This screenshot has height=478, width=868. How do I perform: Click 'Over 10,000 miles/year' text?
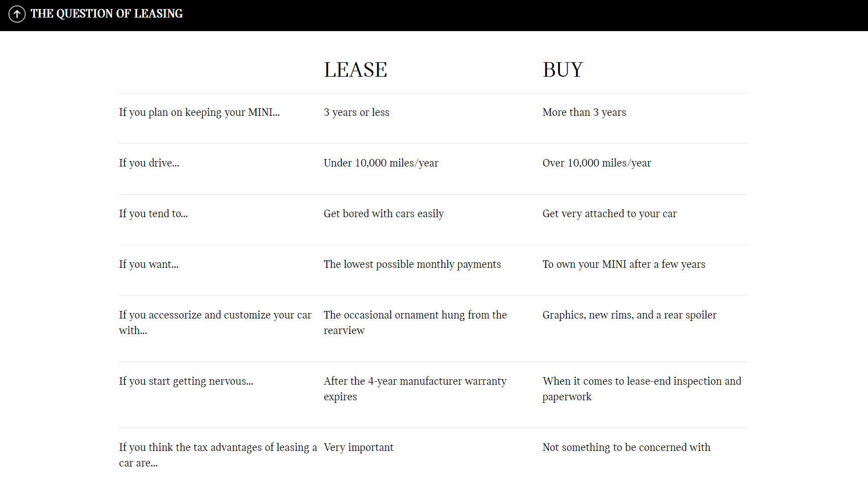point(597,163)
